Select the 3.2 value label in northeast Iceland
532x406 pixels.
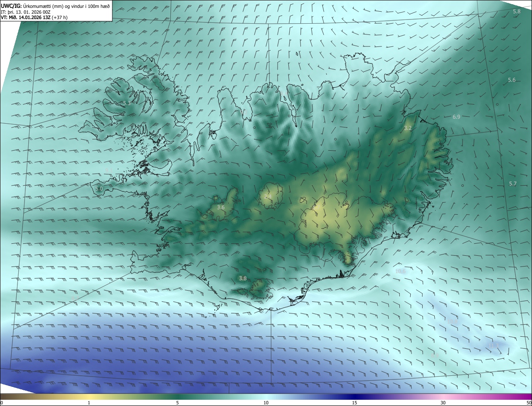408,128
